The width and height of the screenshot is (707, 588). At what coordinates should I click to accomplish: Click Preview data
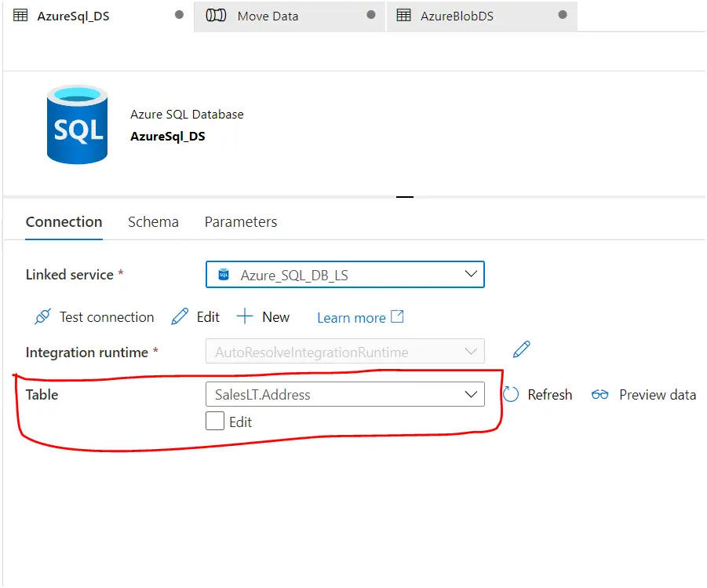643,395
